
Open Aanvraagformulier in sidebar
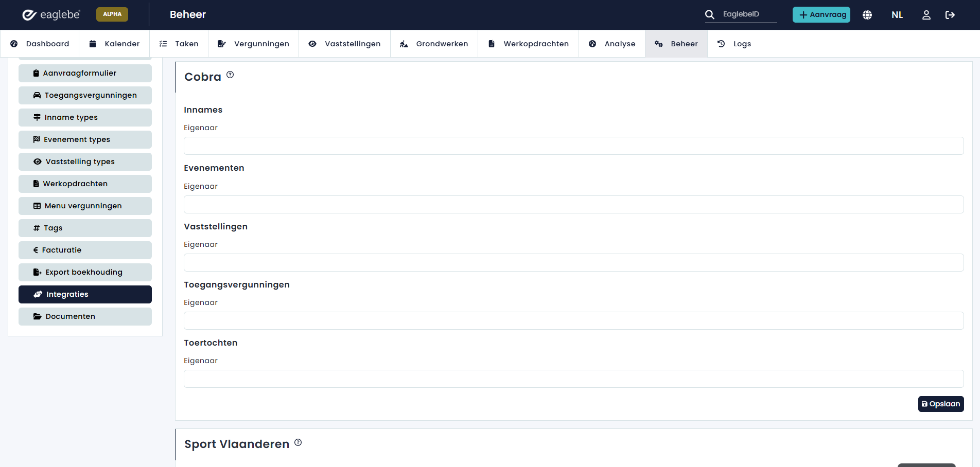85,73
